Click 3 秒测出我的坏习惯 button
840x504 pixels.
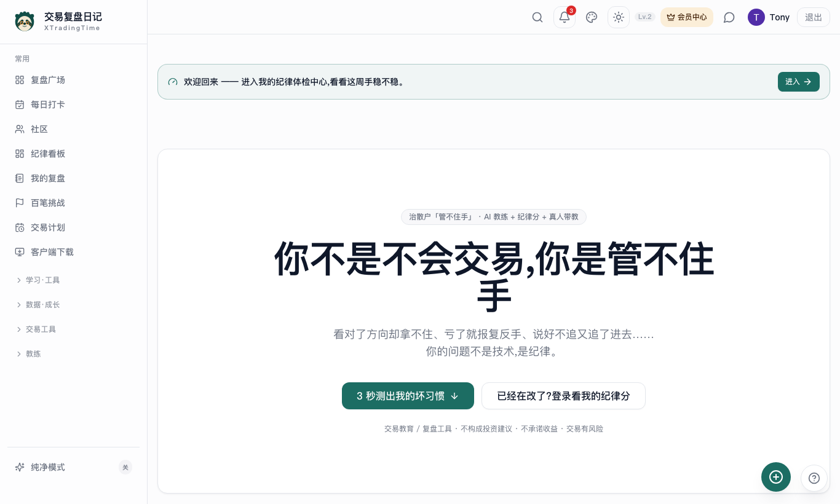(408, 396)
